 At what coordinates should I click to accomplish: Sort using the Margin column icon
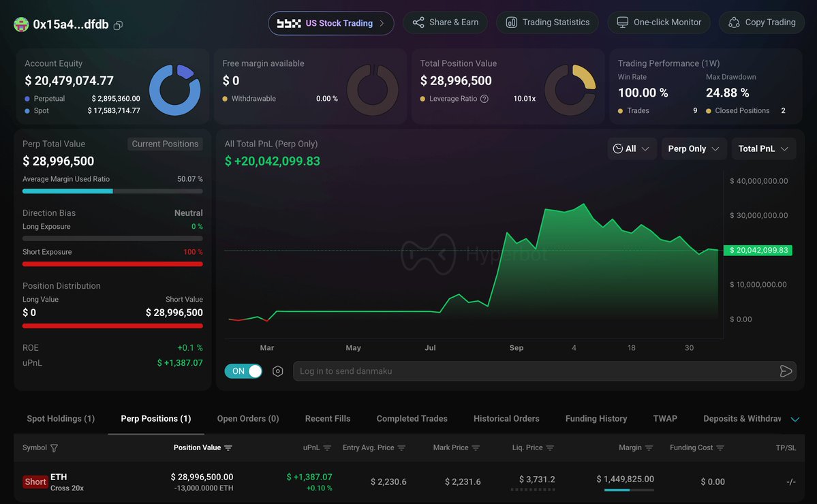click(649, 447)
